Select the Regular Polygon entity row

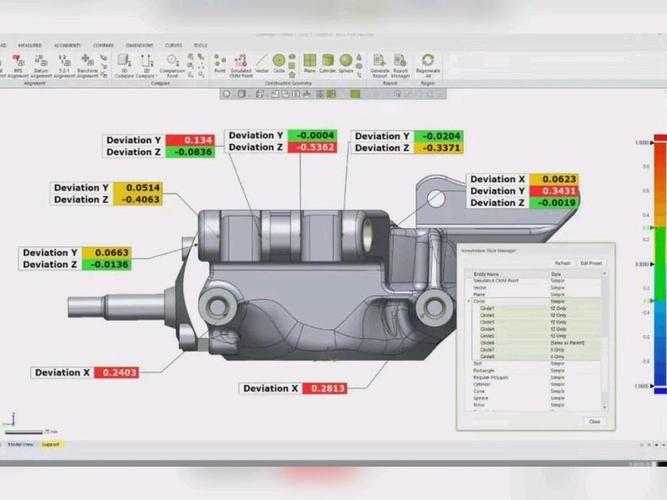tap(534, 377)
